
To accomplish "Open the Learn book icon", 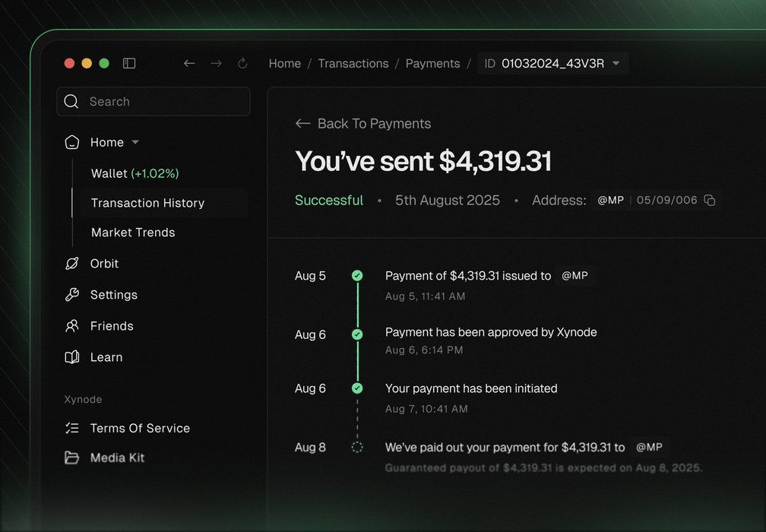I will click(71, 357).
